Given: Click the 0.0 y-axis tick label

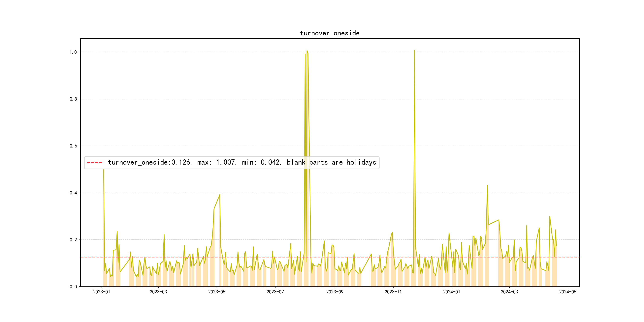Looking at the screenshot, I should tap(73, 286).
